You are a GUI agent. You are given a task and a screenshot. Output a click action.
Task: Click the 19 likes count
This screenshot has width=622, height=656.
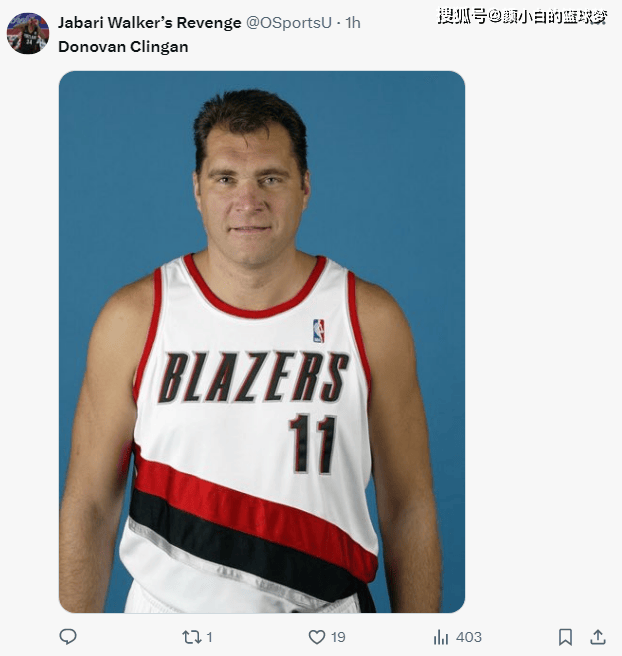click(x=338, y=637)
